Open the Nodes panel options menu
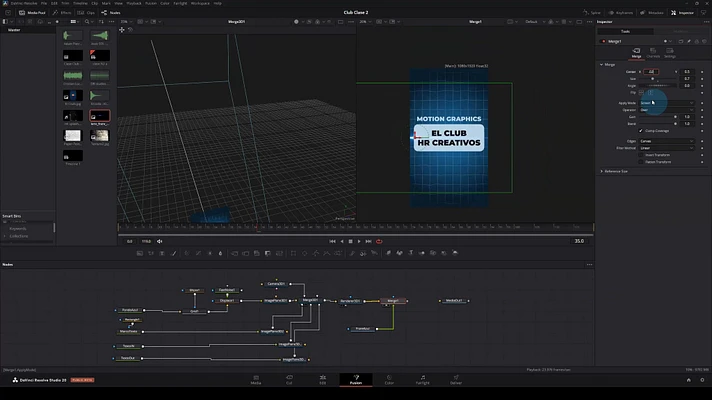Image resolution: width=712 pixels, height=400 pixels. pos(589,264)
